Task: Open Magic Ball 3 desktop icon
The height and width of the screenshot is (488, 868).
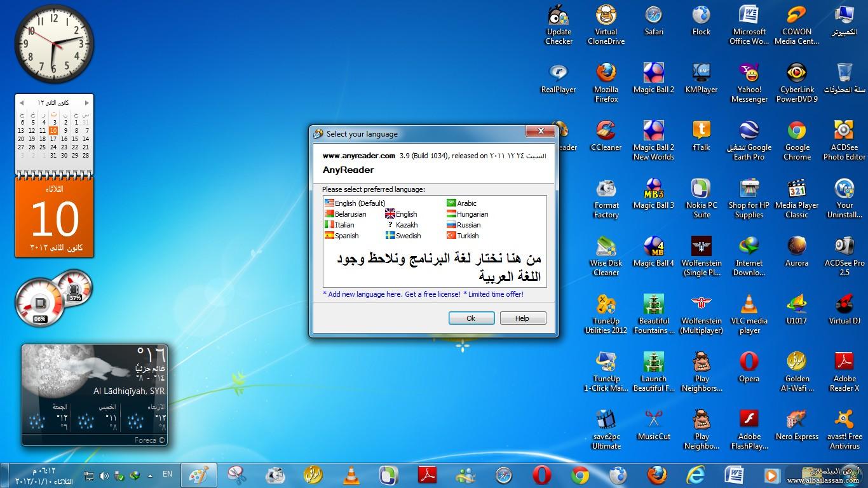Action: pos(654,194)
